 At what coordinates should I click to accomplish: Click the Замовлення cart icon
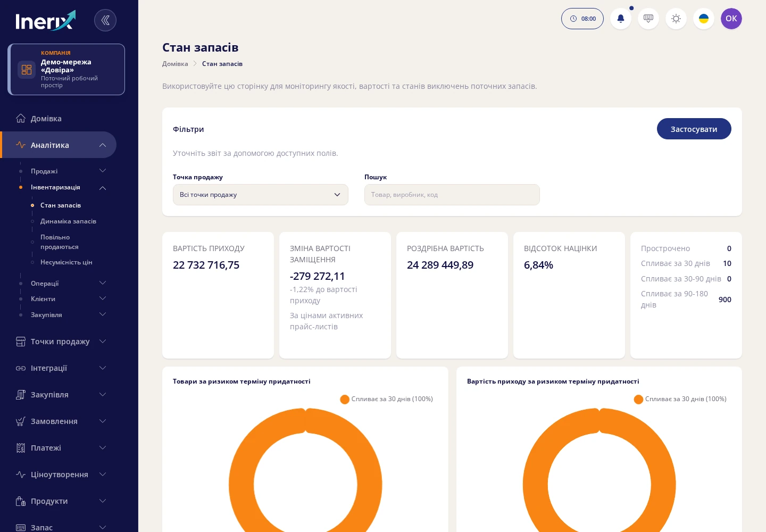21,421
